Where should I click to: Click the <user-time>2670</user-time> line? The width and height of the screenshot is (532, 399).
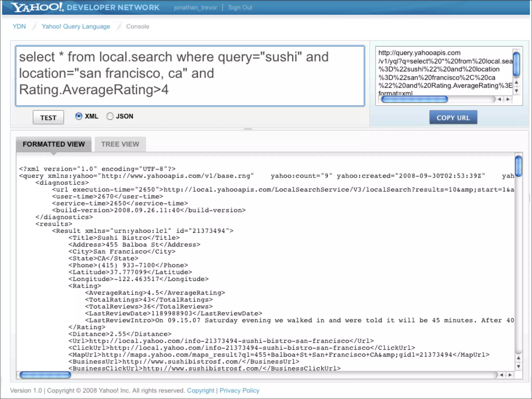tap(108, 197)
